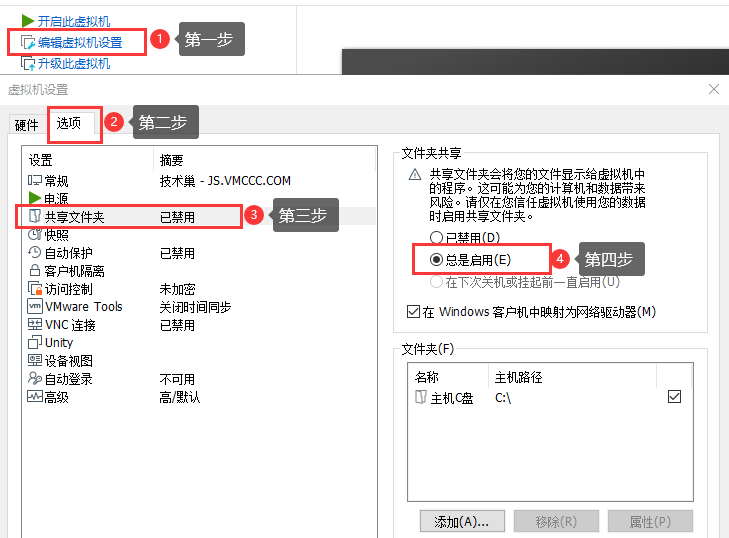Select the 访问控制 settings row
Screen dimensions: 729x538
(199, 288)
